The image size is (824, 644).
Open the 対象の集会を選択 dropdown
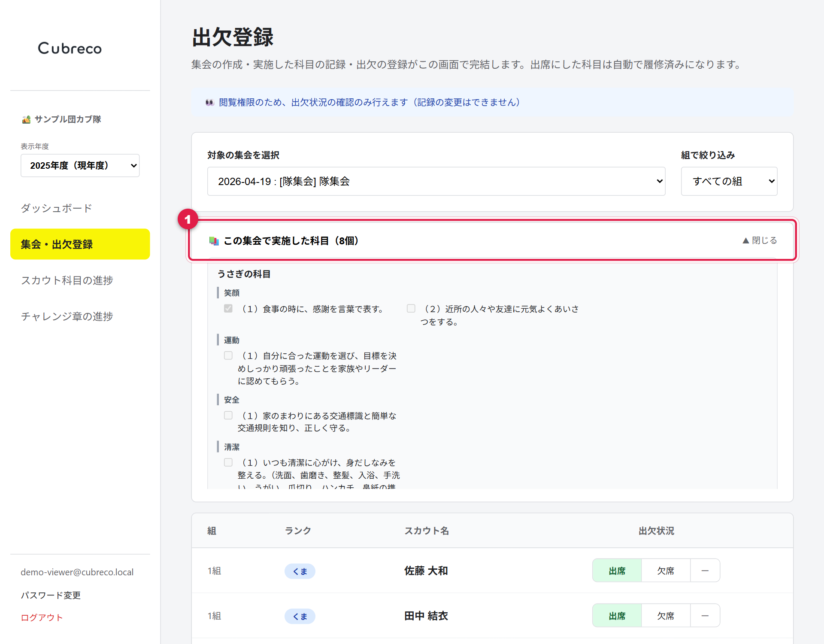(x=436, y=181)
